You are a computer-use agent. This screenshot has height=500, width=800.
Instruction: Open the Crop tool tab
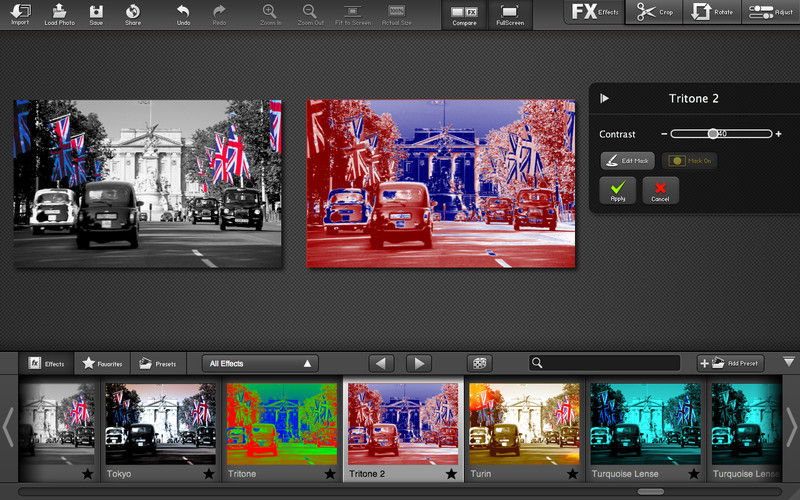tap(655, 12)
